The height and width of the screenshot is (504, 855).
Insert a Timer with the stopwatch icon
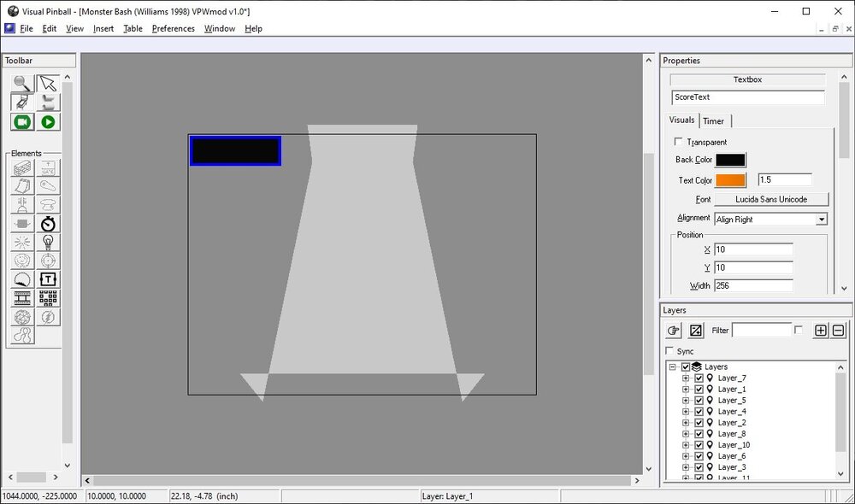48,224
